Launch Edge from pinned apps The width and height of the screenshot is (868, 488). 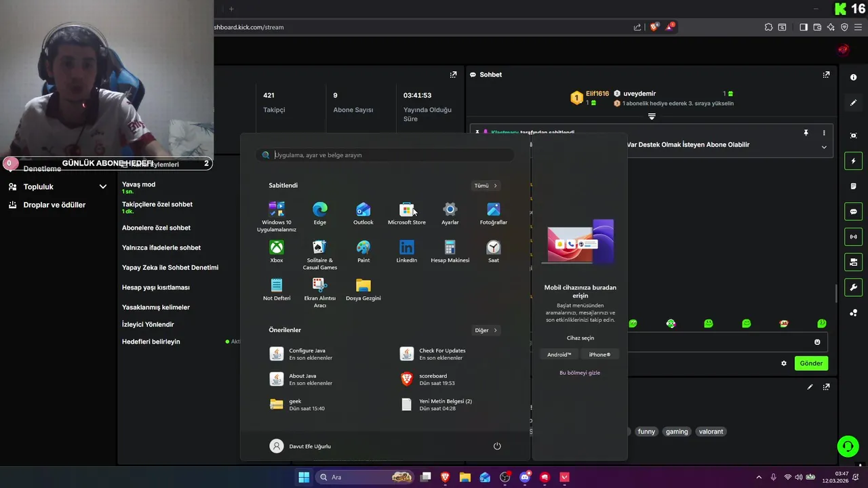[320, 213]
